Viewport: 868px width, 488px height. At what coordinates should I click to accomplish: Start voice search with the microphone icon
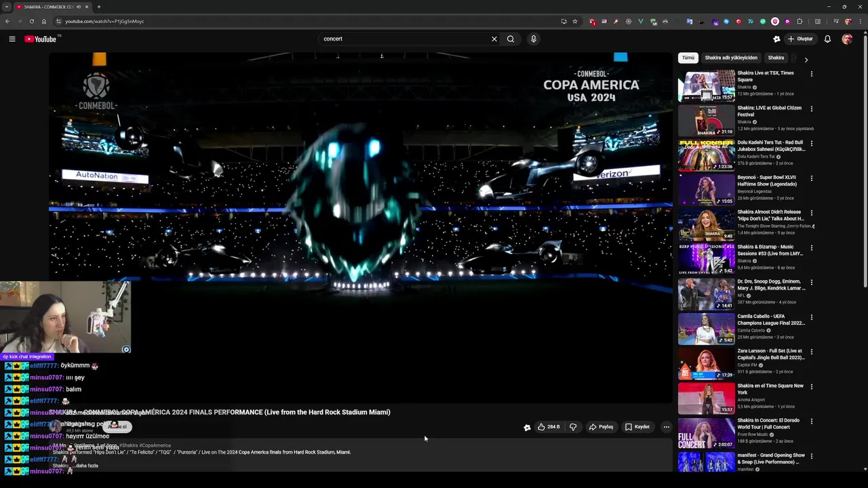point(534,39)
